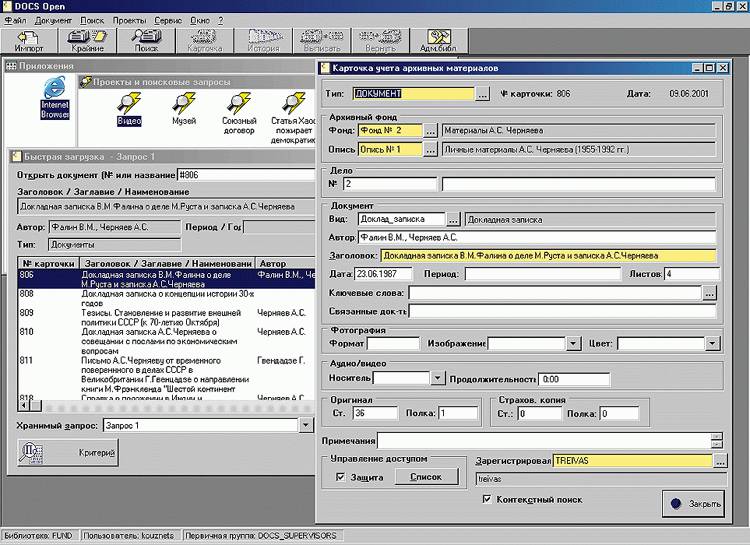Expand the Хранимый запрос dropdown
Viewport: 750px width, 545px height.
coord(306,425)
